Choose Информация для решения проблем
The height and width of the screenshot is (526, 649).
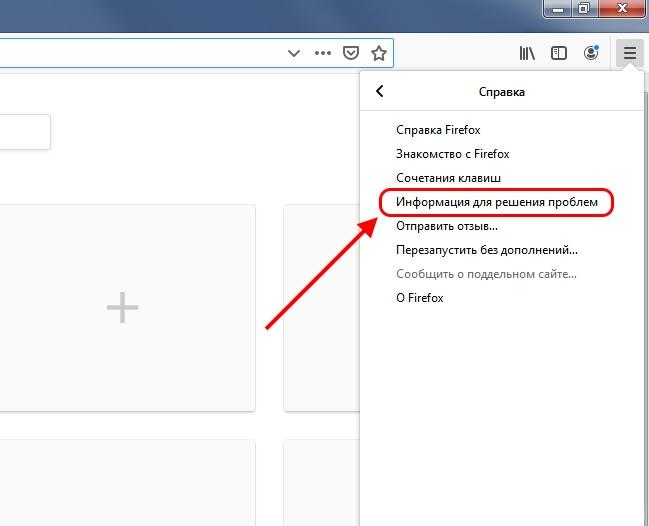pos(502,202)
